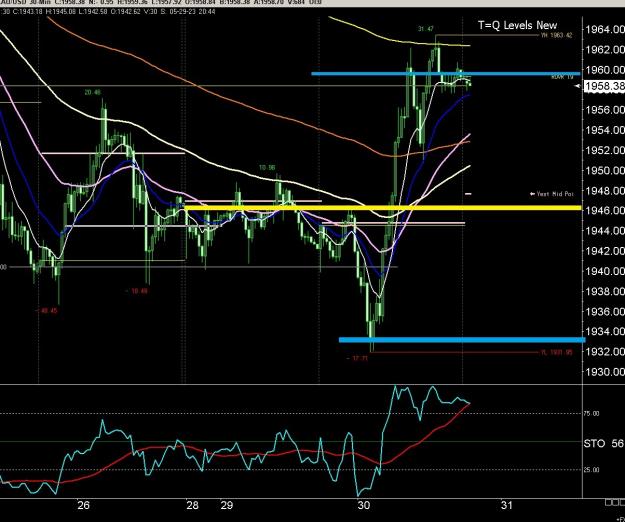Click the T=Q Levels New chart label
Image resolution: width=625 pixels, height=522 pixels.
click(x=517, y=26)
